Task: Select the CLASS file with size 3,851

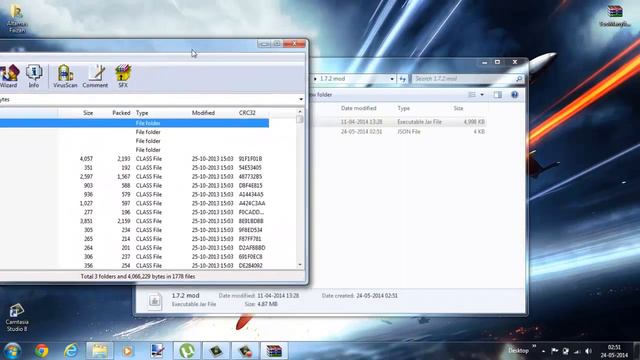Action: tap(134, 221)
